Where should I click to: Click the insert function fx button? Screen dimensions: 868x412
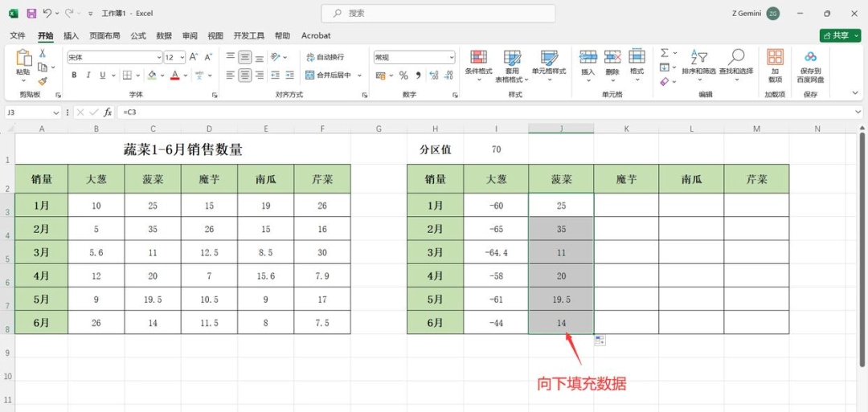pos(108,112)
